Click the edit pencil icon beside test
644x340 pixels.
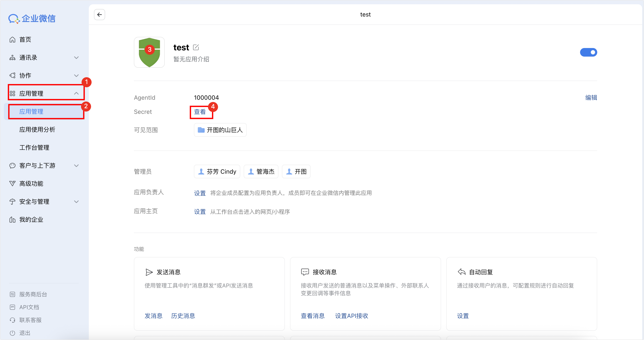[x=196, y=47]
